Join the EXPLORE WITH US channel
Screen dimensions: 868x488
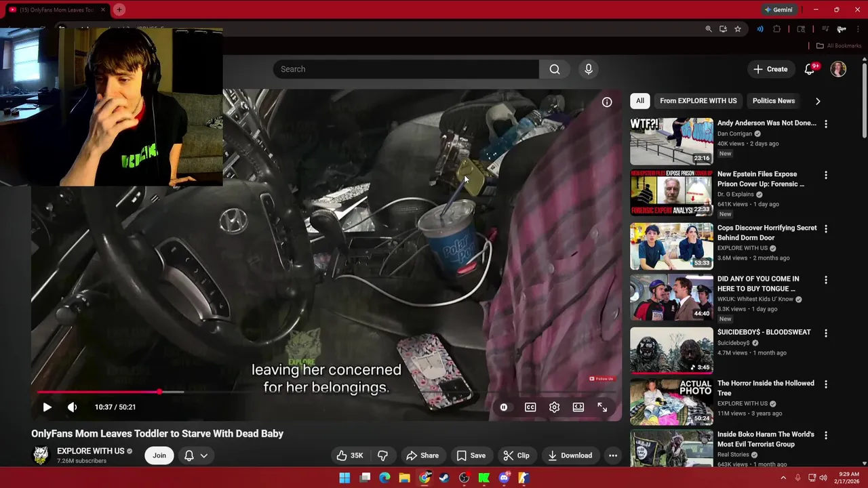(x=159, y=455)
